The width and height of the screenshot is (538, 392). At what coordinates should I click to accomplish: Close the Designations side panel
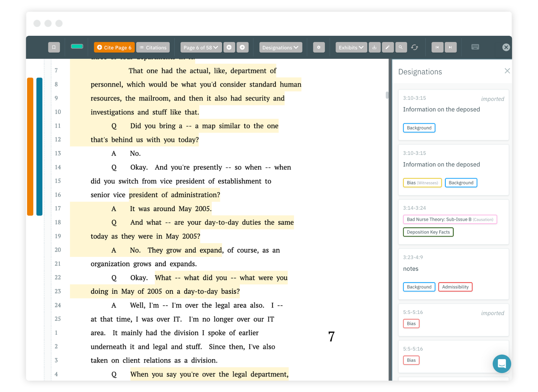[507, 71]
